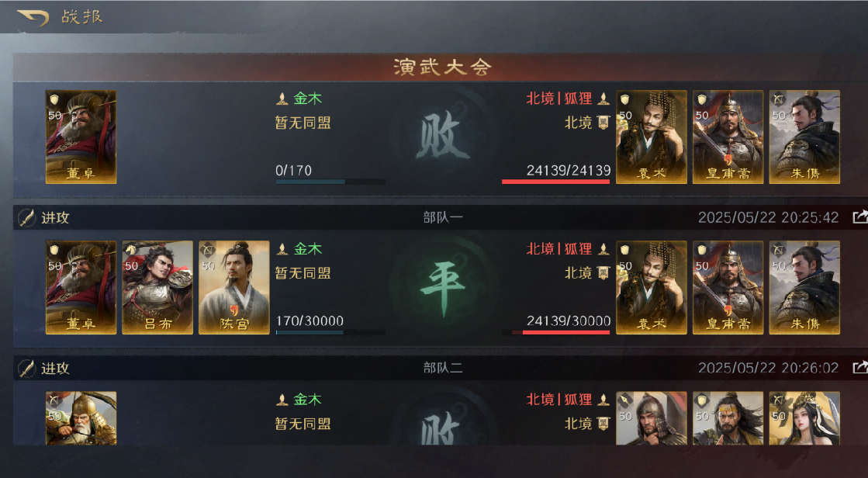Click the player icon next to 金木 in top row
This screenshot has width=868, height=478.
[x=282, y=99]
